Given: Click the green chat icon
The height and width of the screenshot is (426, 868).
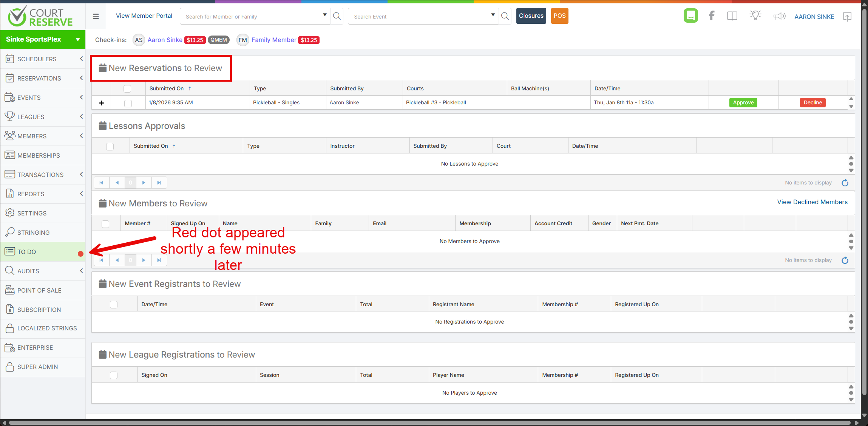Looking at the screenshot, I should 690,16.
